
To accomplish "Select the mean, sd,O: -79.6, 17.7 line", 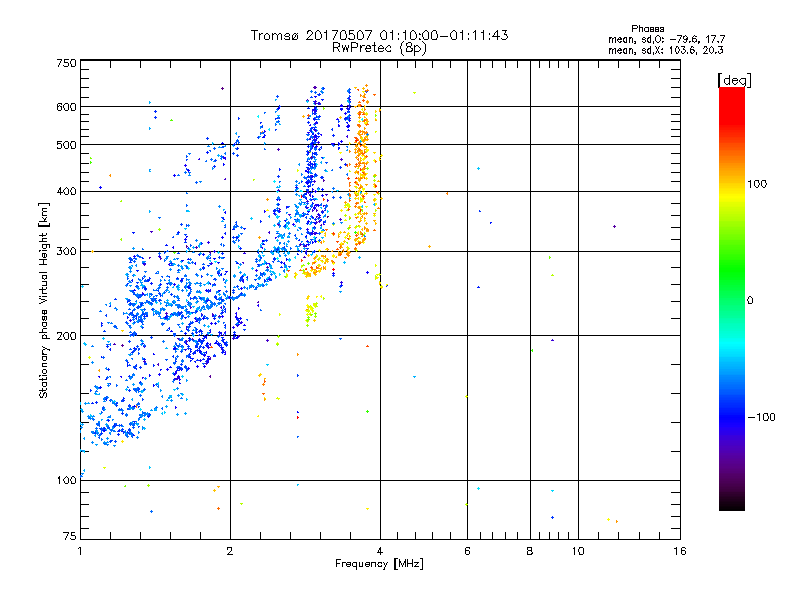I will point(666,39).
